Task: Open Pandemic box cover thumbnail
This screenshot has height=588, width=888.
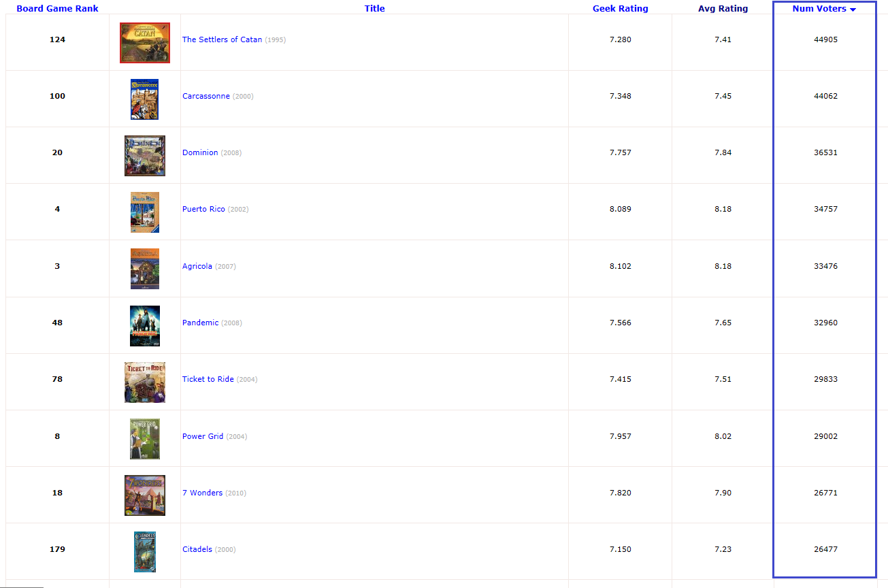Action: (145, 326)
